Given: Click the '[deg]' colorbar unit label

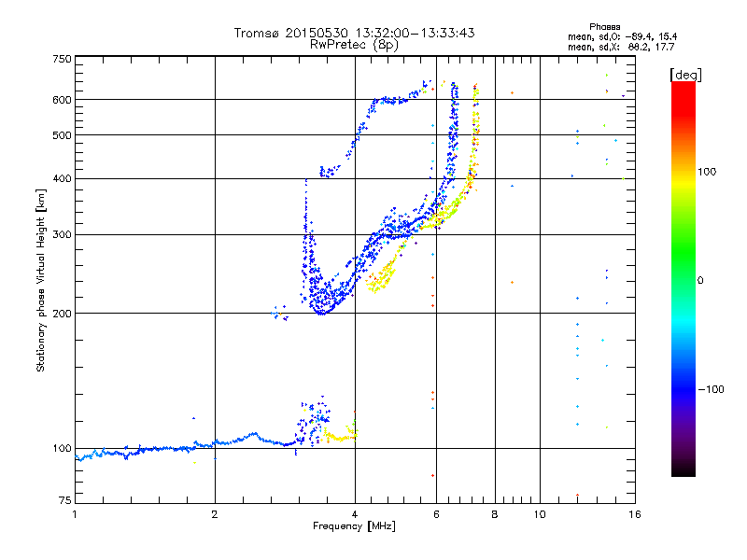Looking at the screenshot, I should 685,75.
